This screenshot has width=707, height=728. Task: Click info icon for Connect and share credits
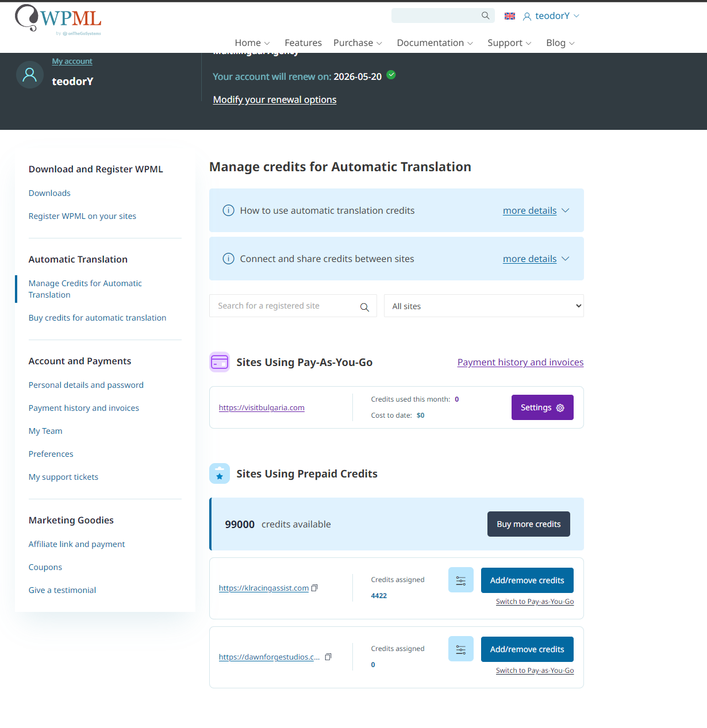click(228, 259)
